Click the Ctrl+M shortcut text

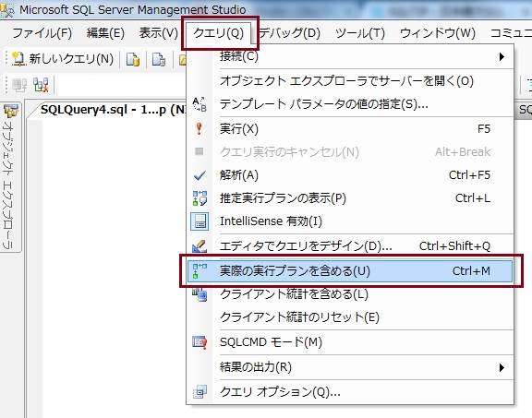click(x=471, y=271)
